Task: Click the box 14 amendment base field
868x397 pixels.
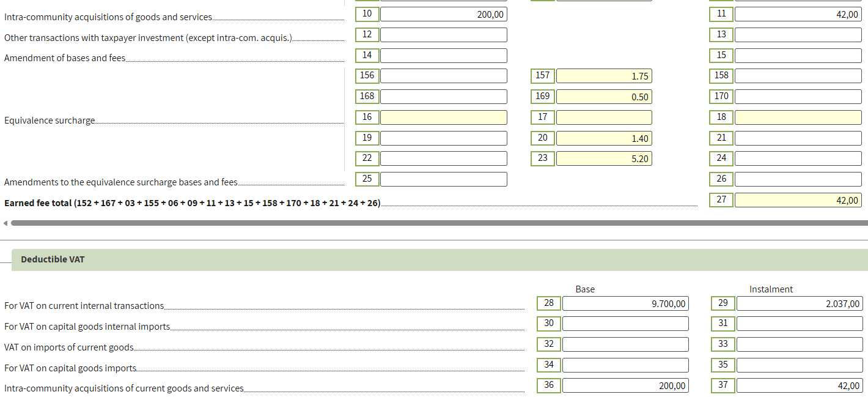Action: tap(443, 56)
